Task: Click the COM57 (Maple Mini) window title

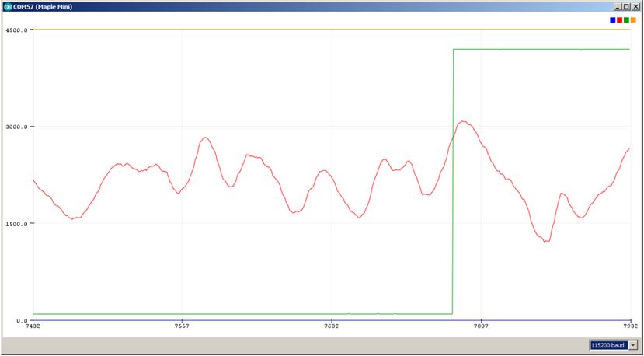Action: 46,5
